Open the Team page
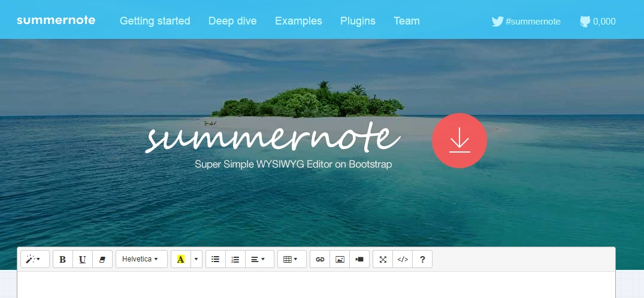Image resolution: width=644 pixels, height=298 pixels. [407, 21]
